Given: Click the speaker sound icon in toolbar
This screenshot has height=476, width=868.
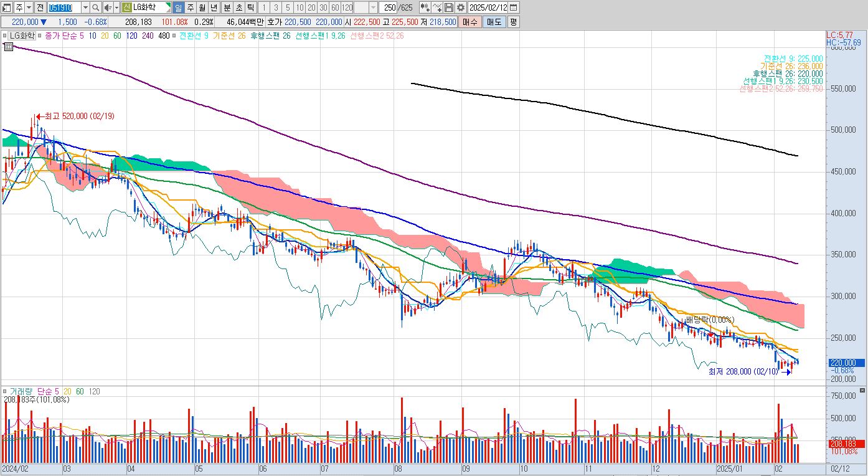Looking at the screenshot, I should (107, 7).
